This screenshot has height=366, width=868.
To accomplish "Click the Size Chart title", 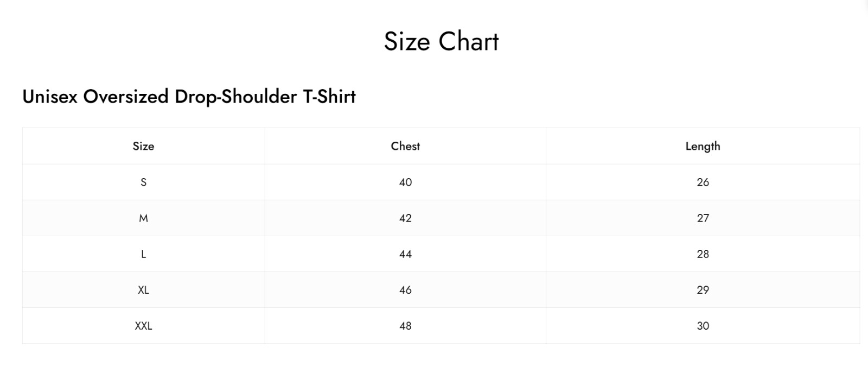I will [x=441, y=41].
